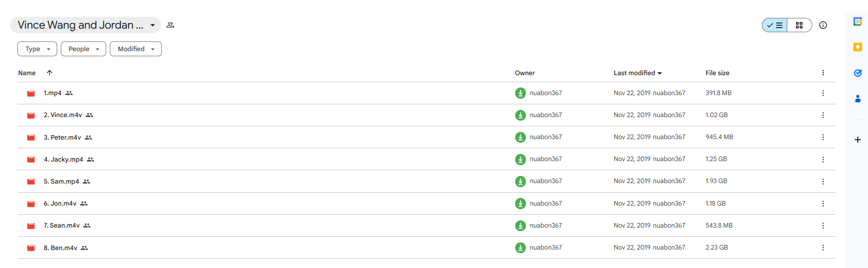Image resolution: width=868 pixels, height=268 pixels.
Task: Switch to grid layout view
Action: [799, 25]
